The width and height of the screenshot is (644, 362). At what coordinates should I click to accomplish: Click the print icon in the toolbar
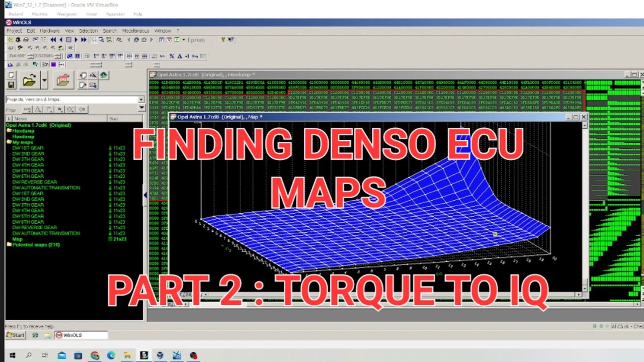pyautogui.click(x=26, y=40)
